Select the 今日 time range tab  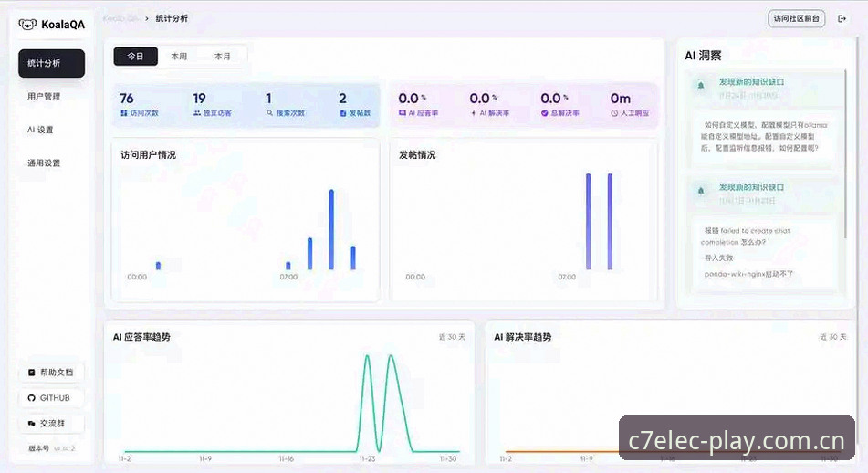tap(136, 56)
